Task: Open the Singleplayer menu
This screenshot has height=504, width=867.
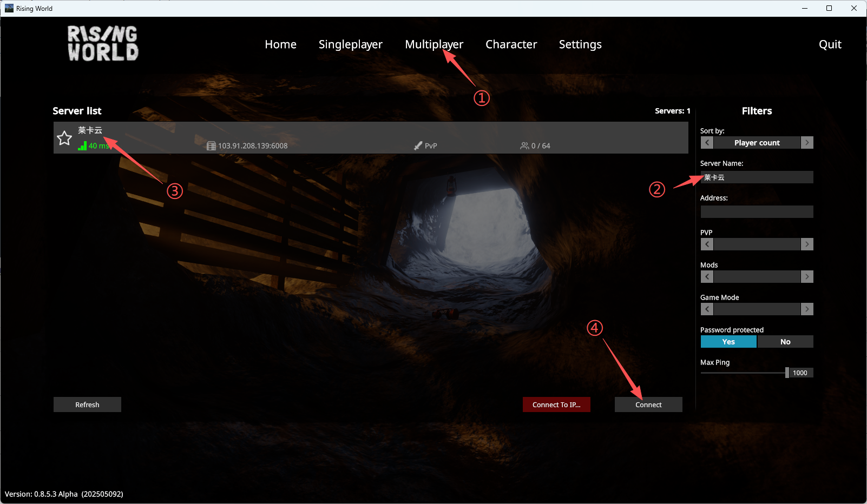Action: pyautogui.click(x=351, y=44)
